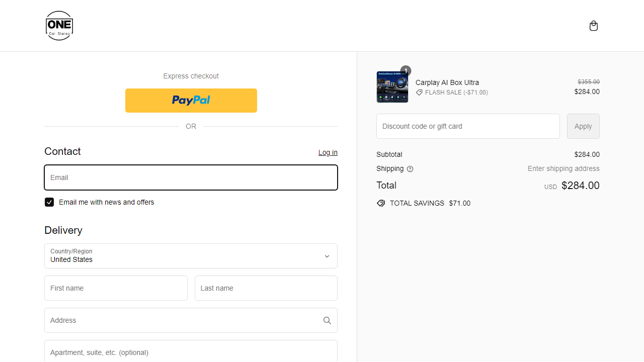Select the PayPal express checkout button
Viewport: 644px width, 362px height.
(x=191, y=101)
